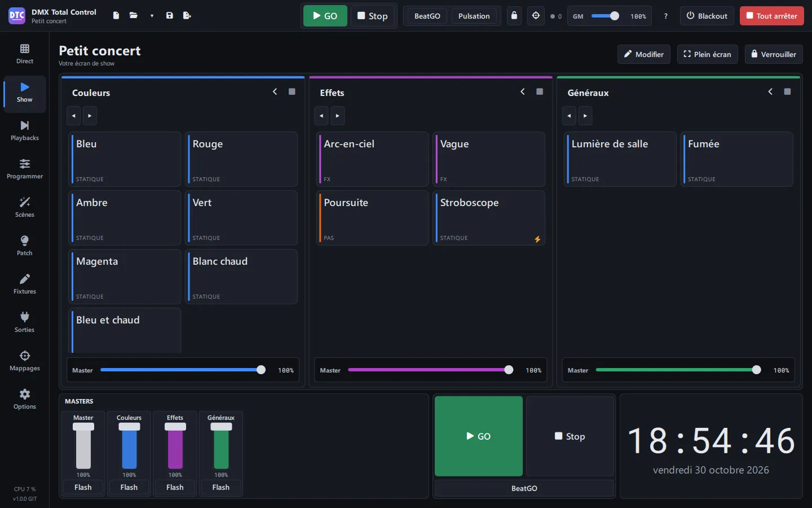Go to Direct in sidebar

pos(25,54)
